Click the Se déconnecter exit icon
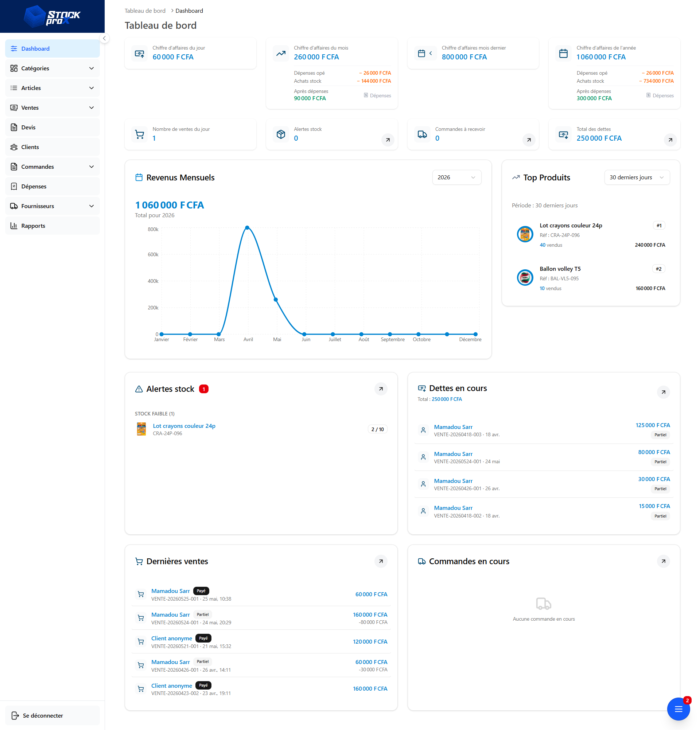 (x=15, y=715)
